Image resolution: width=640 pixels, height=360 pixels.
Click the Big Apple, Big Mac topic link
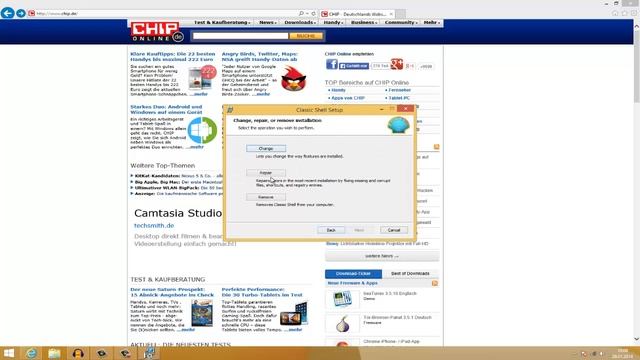pos(157,182)
